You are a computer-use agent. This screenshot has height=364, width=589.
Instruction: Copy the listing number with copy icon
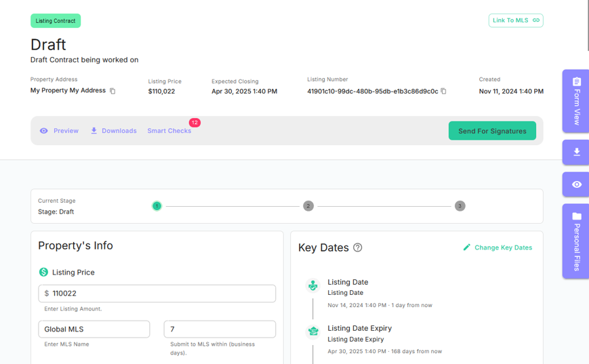click(444, 91)
